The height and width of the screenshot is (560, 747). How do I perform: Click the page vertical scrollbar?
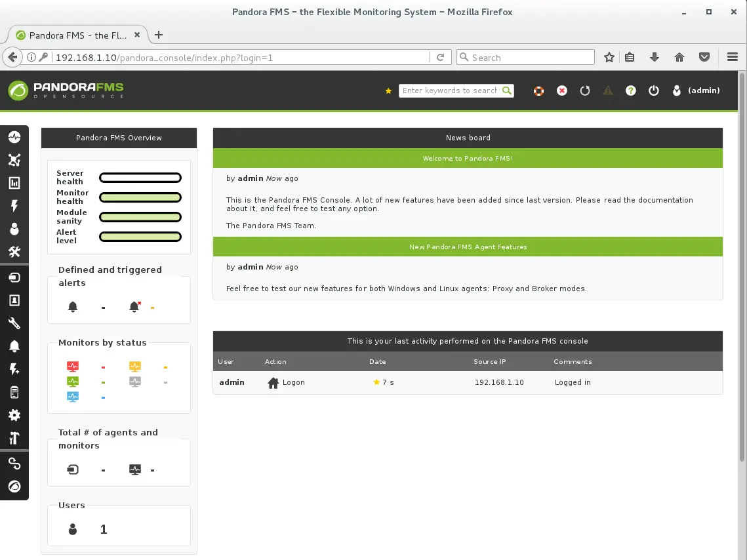tap(742, 267)
